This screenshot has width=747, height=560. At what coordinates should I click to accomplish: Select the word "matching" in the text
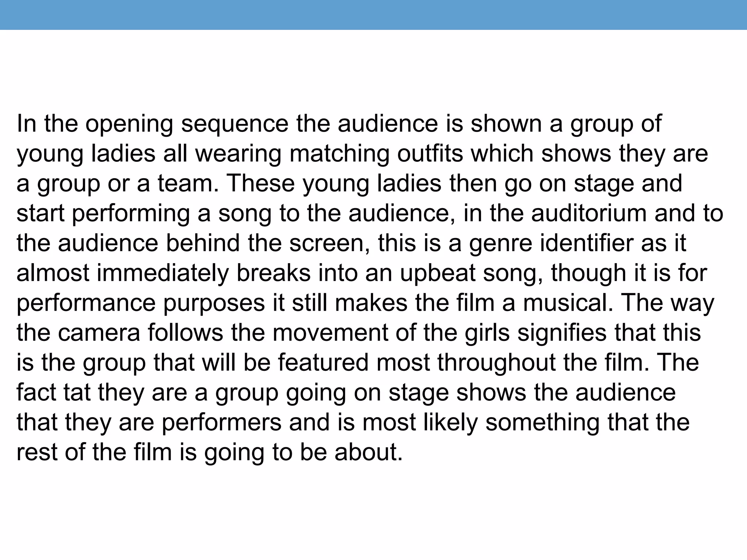[x=340, y=154]
